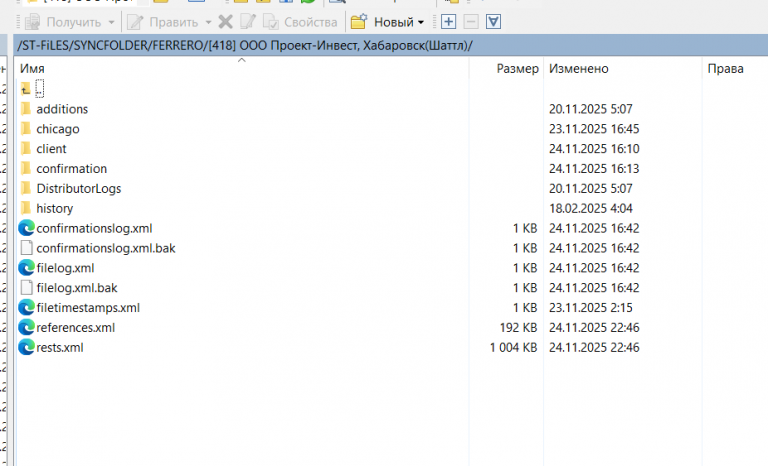Select the additions folder icon
The height and width of the screenshot is (466, 768).
pos(26,108)
